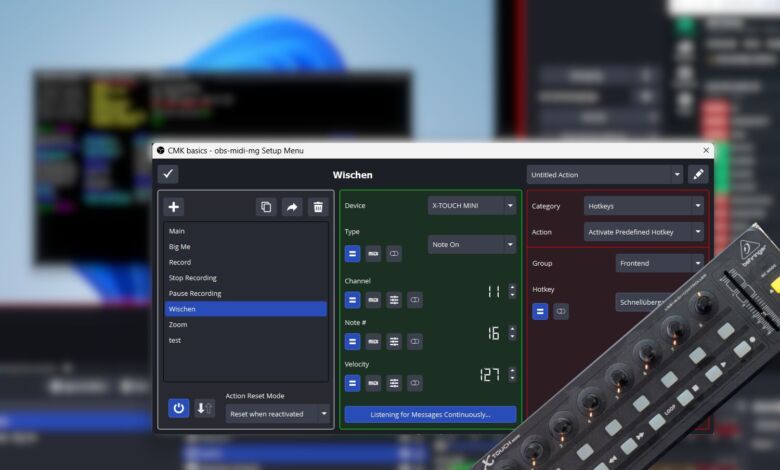This screenshot has width=780, height=470.
Task: Click the Channel number field showing 11
Action: pos(492,291)
